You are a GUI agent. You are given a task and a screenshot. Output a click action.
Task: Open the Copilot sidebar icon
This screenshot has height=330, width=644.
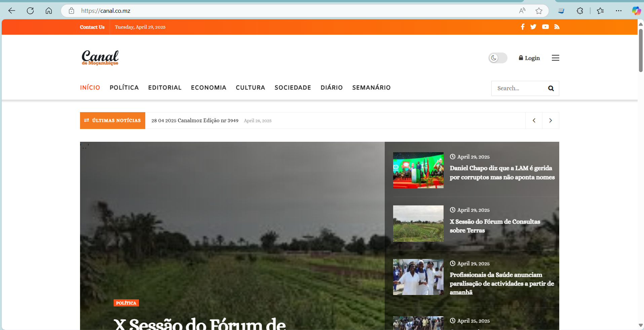pos(636,11)
